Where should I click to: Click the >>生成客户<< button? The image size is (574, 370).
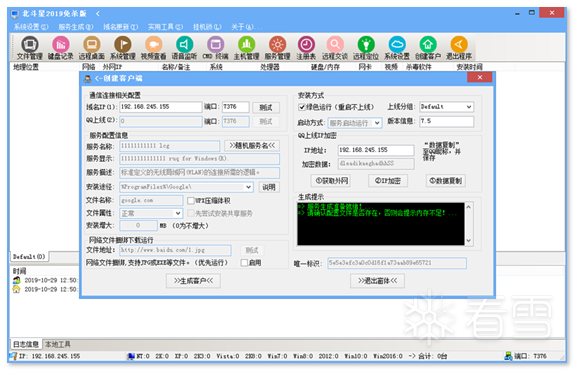point(193,281)
